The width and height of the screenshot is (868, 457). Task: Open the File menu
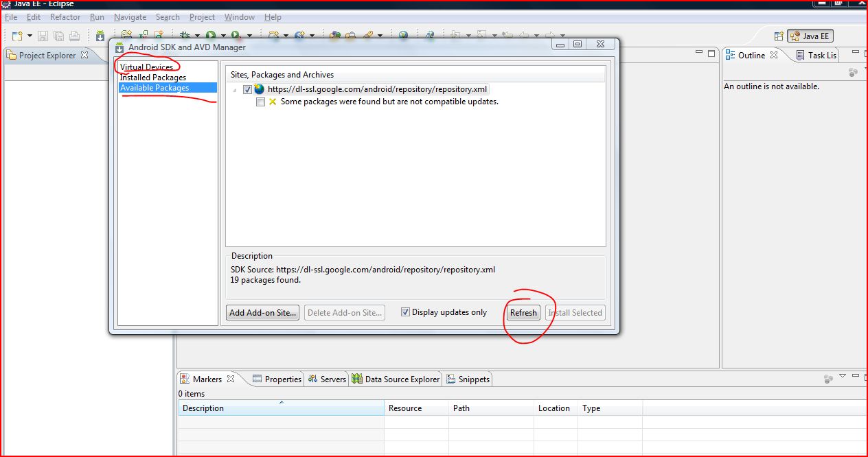[11, 17]
